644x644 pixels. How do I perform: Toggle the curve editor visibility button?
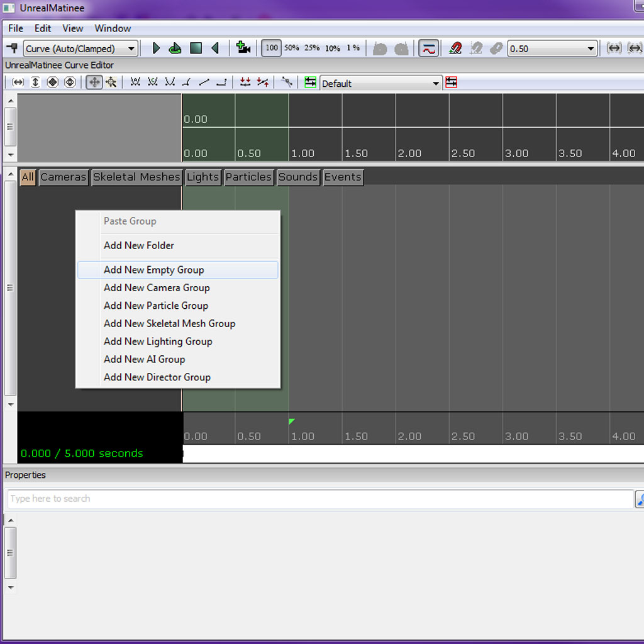428,48
